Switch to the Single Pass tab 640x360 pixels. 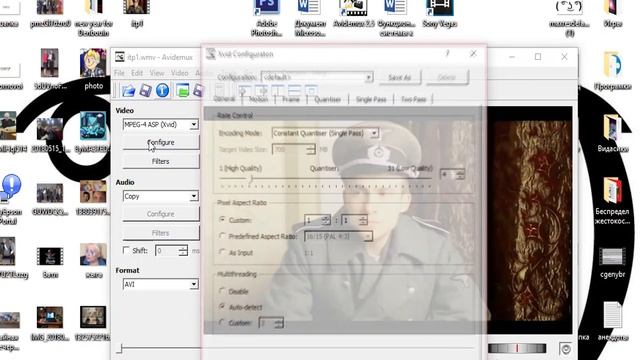(x=371, y=99)
